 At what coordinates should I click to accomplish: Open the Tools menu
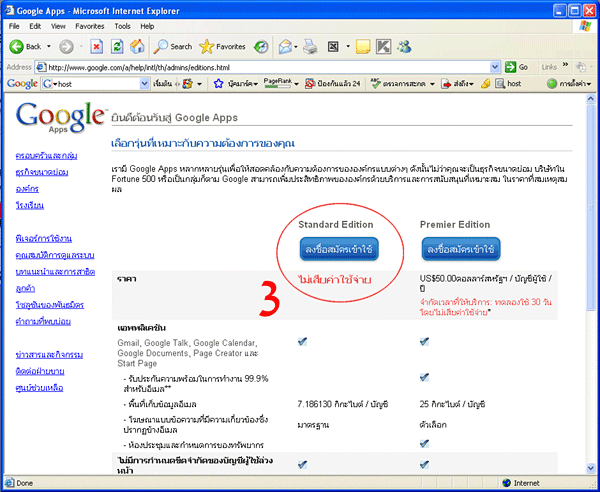(122, 25)
